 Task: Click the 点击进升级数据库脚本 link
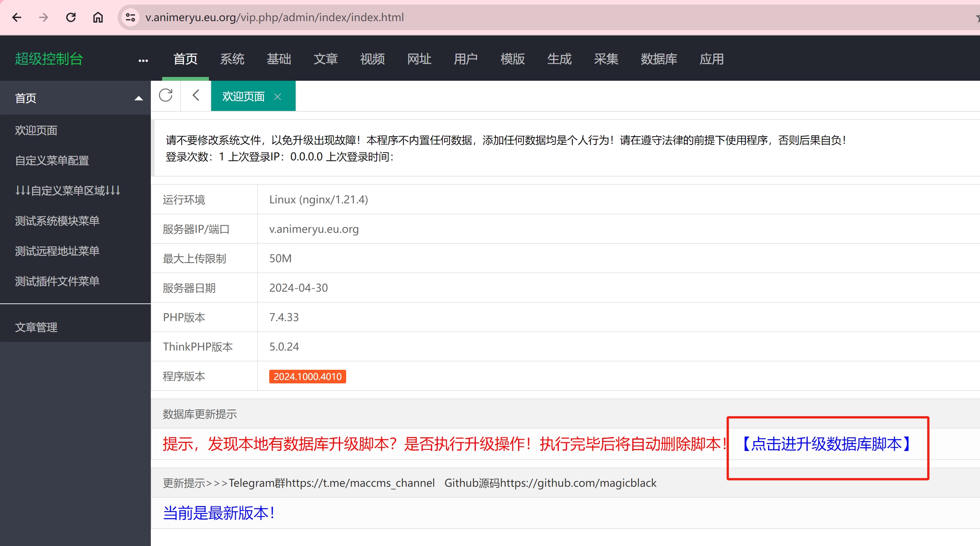(825, 444)
